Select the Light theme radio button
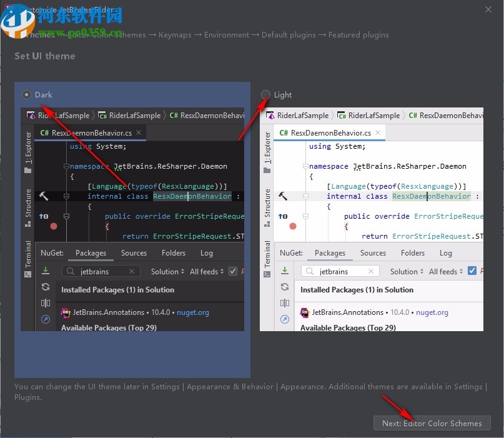The image size is (504, 438). click(x=267, y=94)
